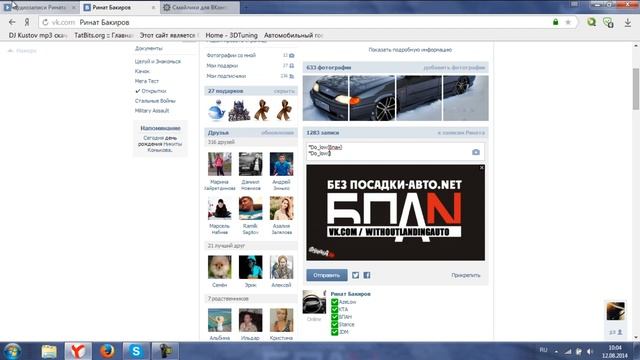Open the Home - 3DTuning bookmark
This screenshot has height=360, width=640.
(x=231, y=36)
